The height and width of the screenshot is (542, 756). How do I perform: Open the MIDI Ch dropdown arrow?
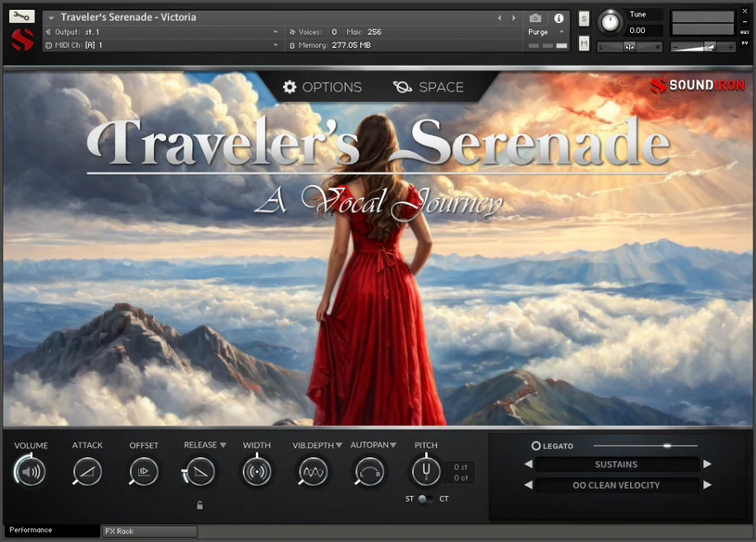276,45
